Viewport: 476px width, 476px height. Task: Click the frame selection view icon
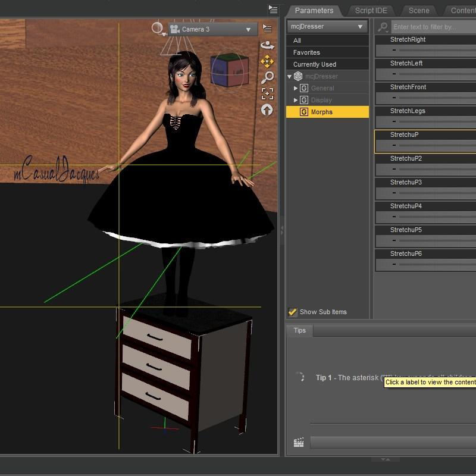(x=267, y=93)
